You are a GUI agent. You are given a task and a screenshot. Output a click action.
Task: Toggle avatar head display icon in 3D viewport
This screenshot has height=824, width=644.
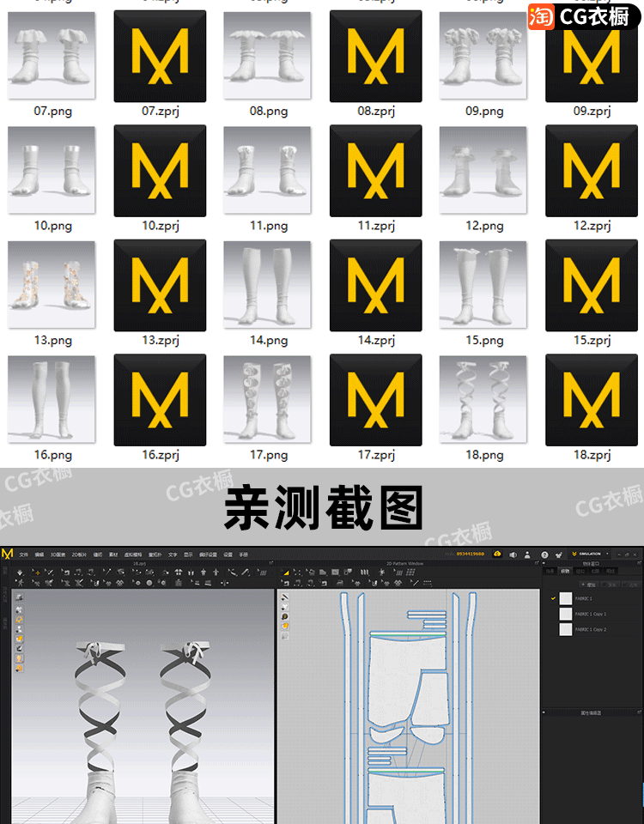pyautogui.click(x=19, y=659)
